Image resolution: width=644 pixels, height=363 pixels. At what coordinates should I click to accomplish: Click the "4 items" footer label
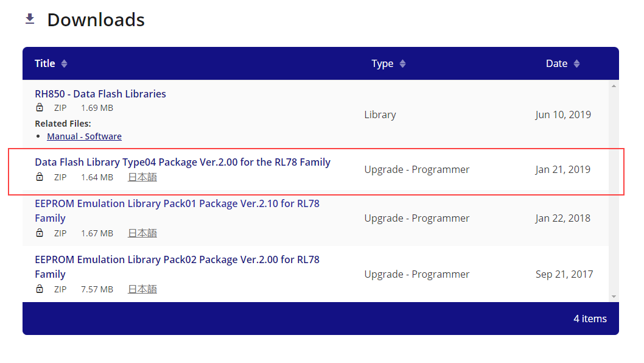(590, 319)
